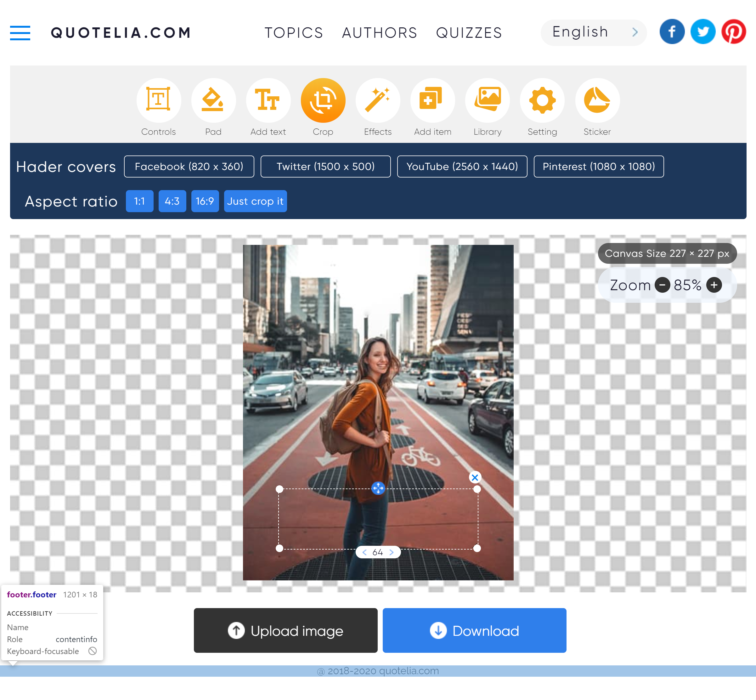Open the hamburger menu
This screenshot has width=756, height=700.
[20, 33]
